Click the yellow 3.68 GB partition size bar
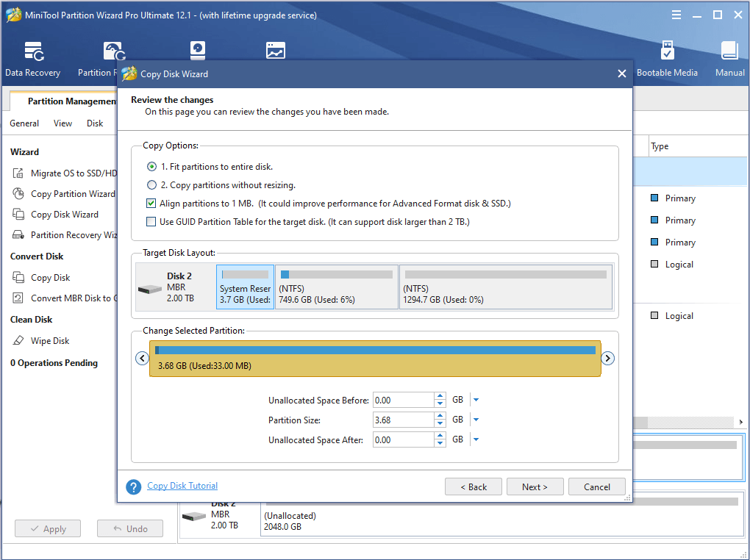This screenshot has width=750, height=560. [375, 359]
